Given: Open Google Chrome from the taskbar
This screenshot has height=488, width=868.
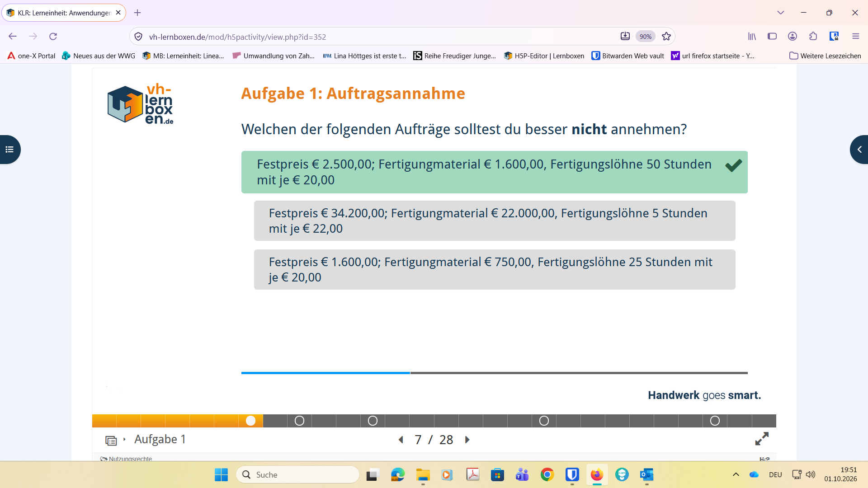Looking at the screenshot, I should click(547, 475).
